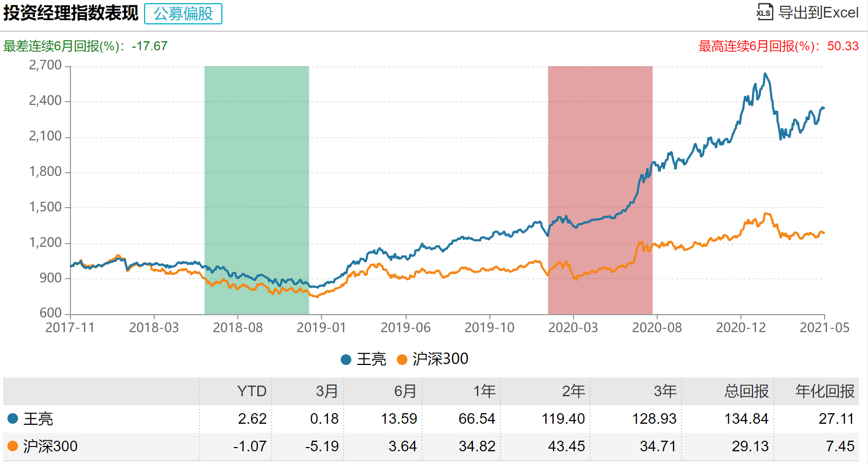
Task: Click blue dot beside 王亮 table row
Action: (x=13, y=419)
